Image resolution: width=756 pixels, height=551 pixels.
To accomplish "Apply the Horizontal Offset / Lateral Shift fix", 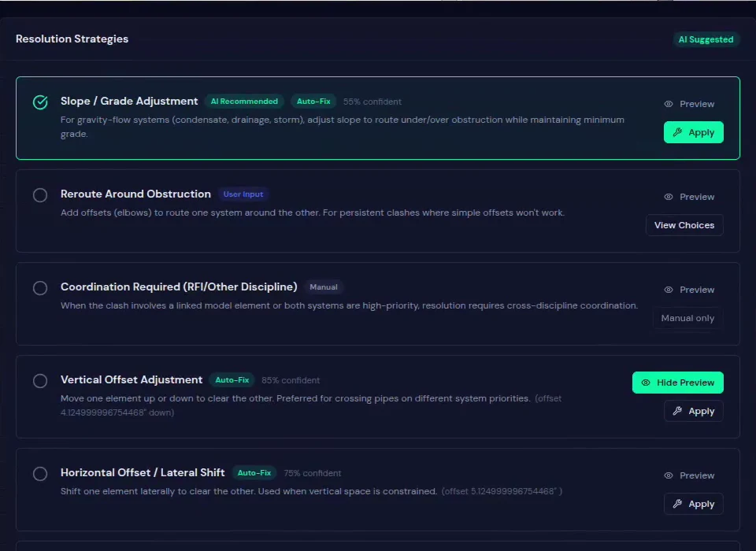I will 693,505.
